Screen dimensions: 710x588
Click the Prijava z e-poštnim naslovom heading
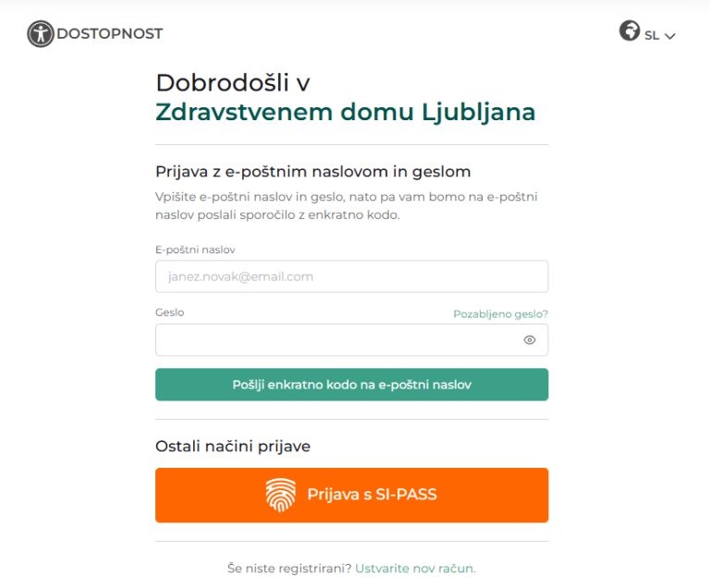click(x=313, y=171)
